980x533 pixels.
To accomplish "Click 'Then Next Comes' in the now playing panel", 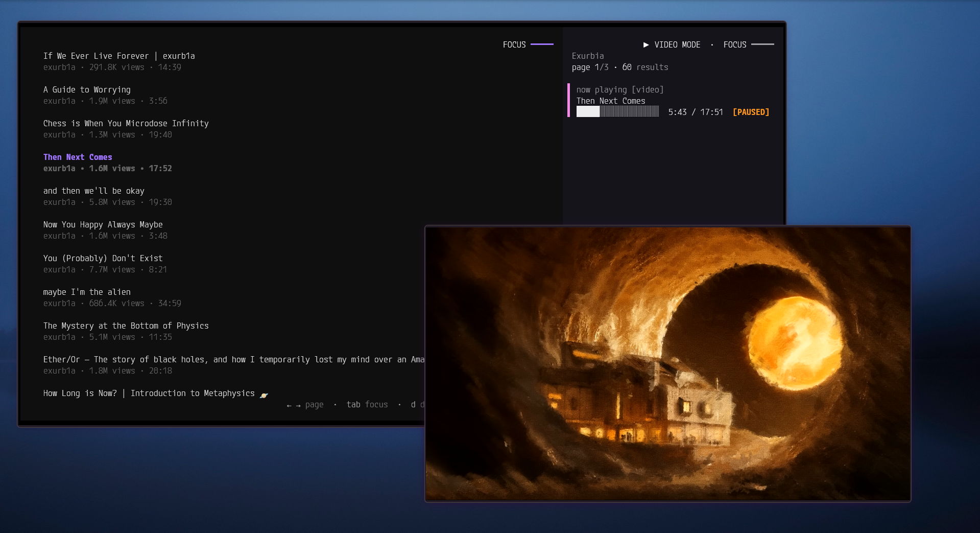I will point(611,101).
